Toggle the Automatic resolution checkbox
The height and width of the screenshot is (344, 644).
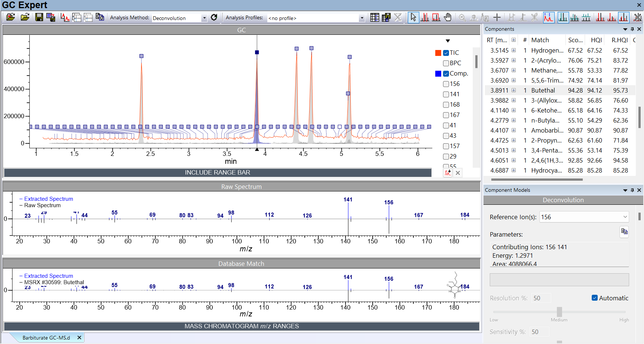(x=595, y=298)
